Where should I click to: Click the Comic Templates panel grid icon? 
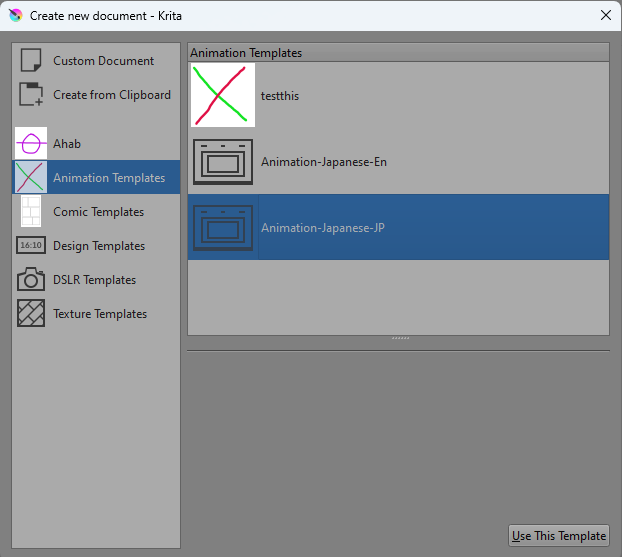31,211
